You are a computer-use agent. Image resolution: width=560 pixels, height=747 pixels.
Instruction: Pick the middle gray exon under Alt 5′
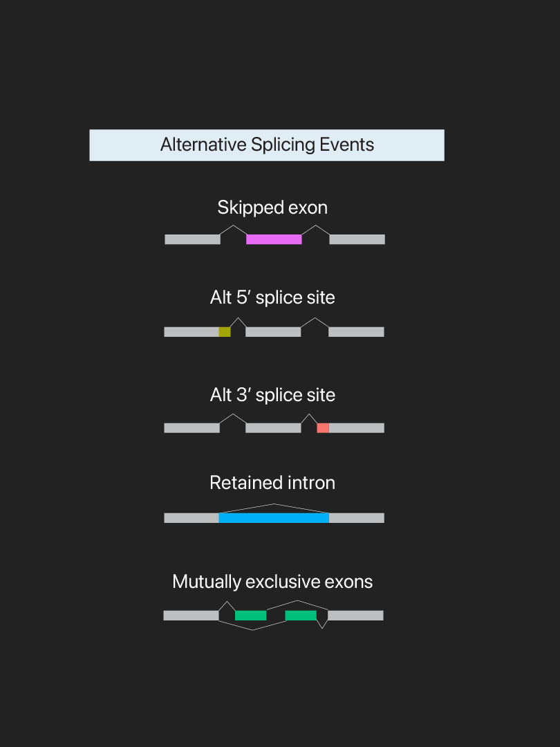point(273,332)
